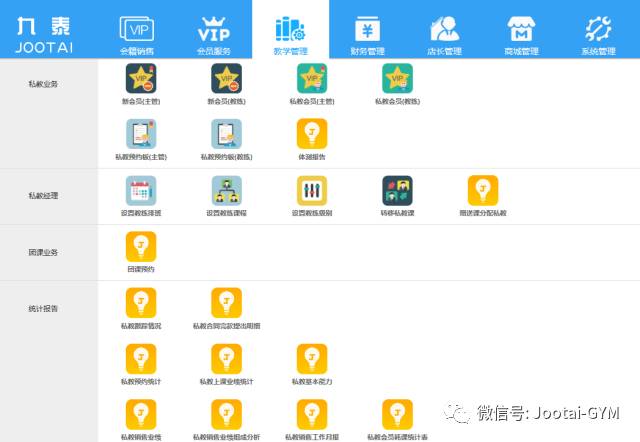Select the 统计报告 sidebar section
This screenshot has height=442, width=640.
pos(43,309)
